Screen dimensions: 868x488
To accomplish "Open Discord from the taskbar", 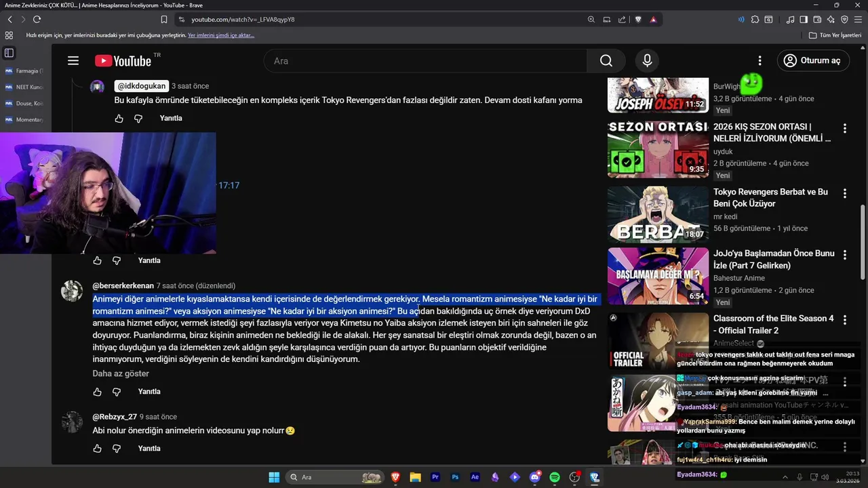I will [x=534, y=477].
